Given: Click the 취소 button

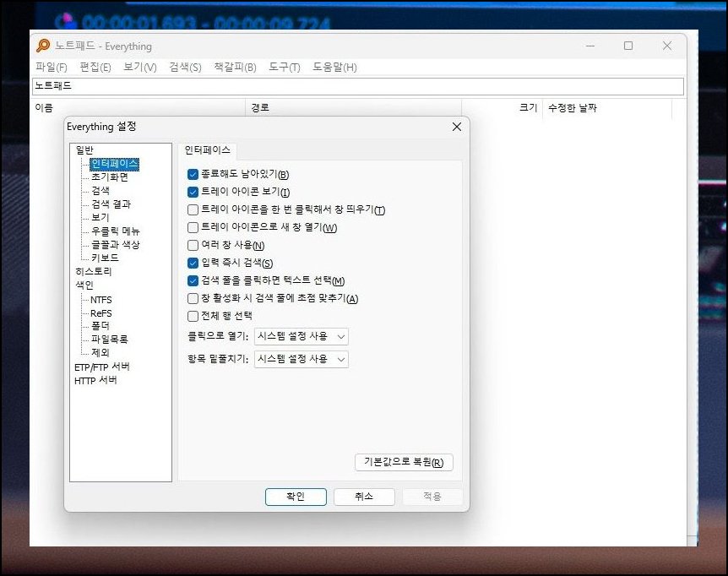Looking at the screenshot, I should pos(364,497).
